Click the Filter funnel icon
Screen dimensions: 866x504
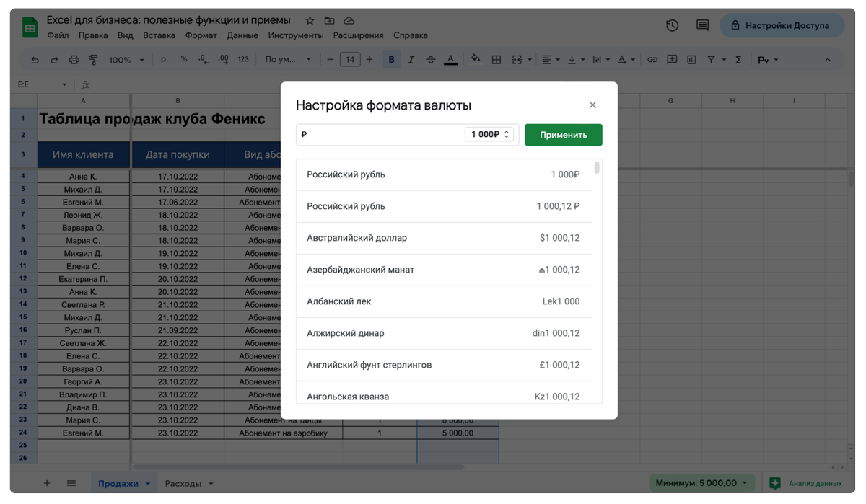pyautogui.click(x=711, y=60)
